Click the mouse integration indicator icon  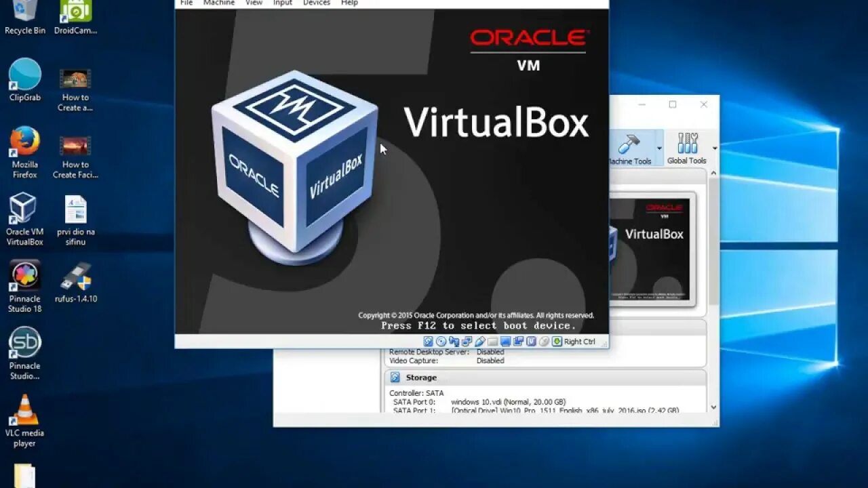(544, 342)
